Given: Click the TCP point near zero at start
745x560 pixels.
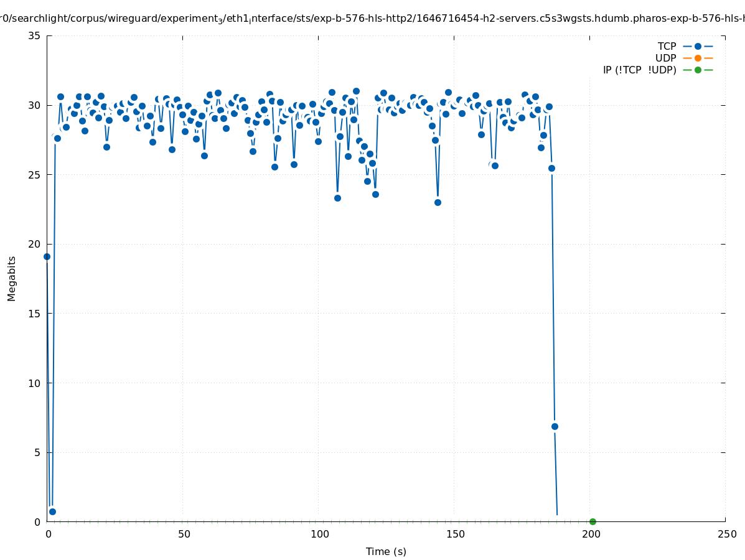Looking at the screenshot, I should [52, 511].
